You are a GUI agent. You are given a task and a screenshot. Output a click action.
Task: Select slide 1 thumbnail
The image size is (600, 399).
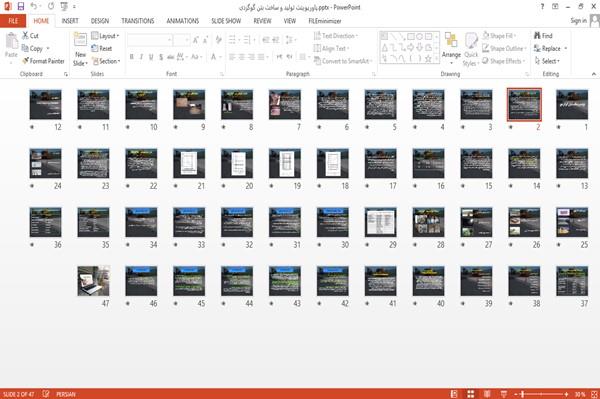pyautogui.click(x=572, y=104)
